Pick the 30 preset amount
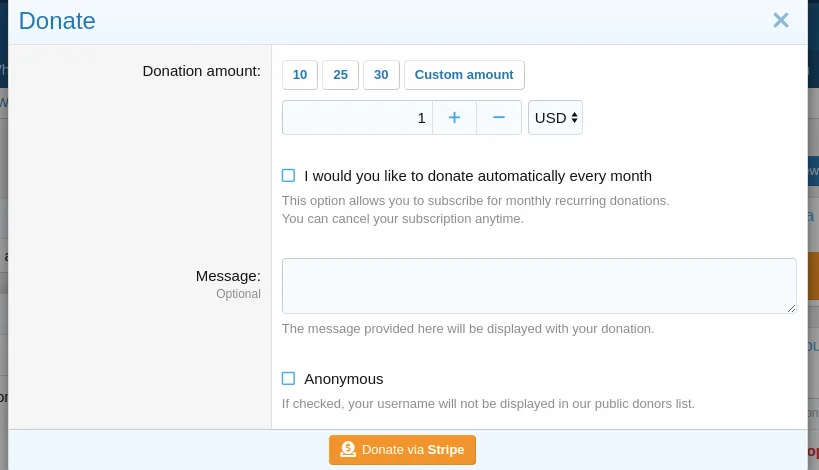819x470 pixels. tap(381, 75)
